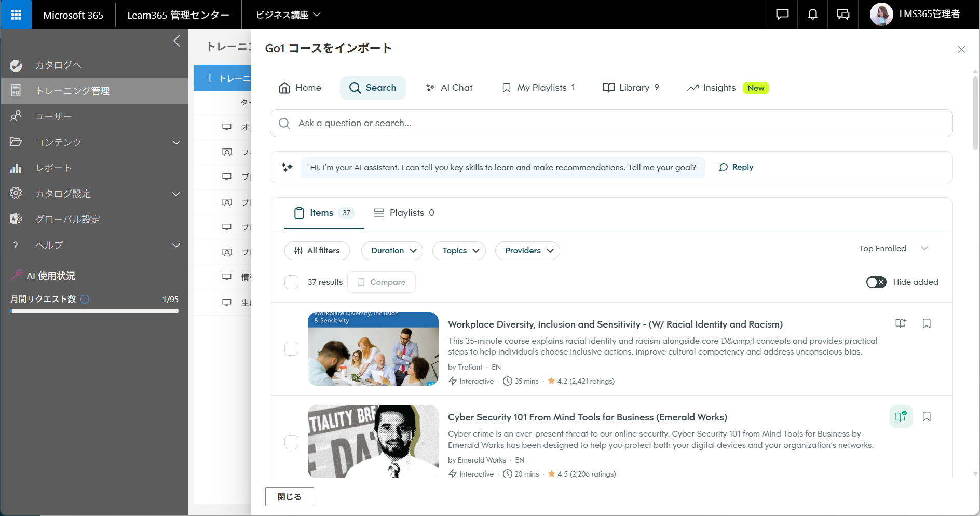980x516 pixels.
Task: Click the AI assistant sparkle icon
Action: click(x=287, y=167)
